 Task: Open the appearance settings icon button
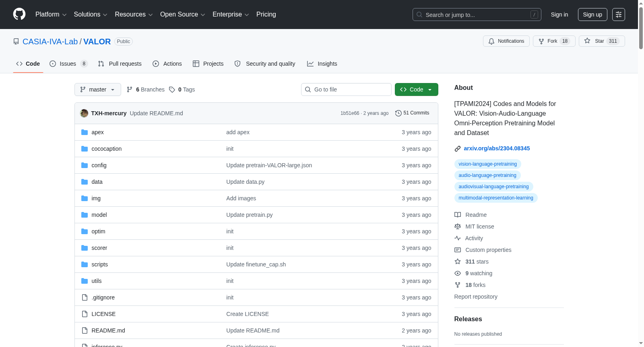tap(619, 15)
